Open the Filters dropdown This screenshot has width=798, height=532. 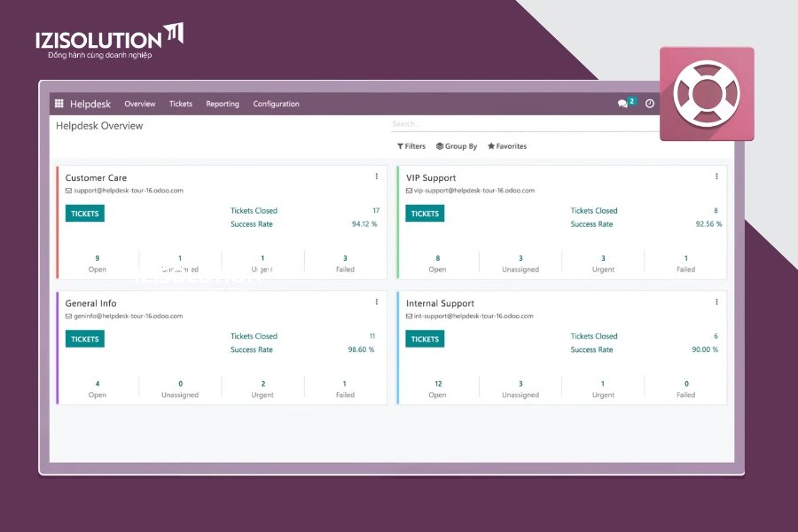point(411,145)
